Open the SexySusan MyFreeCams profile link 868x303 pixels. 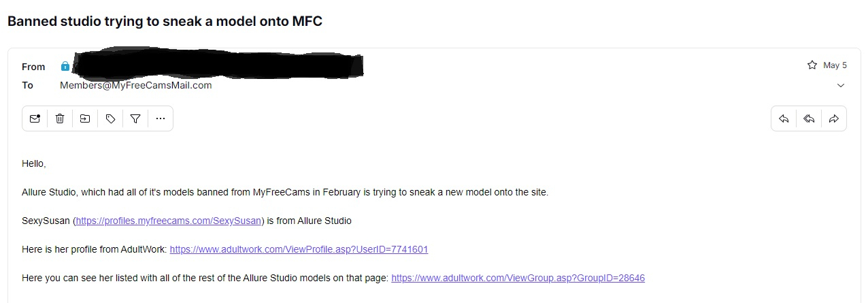(x=168, y=221)
